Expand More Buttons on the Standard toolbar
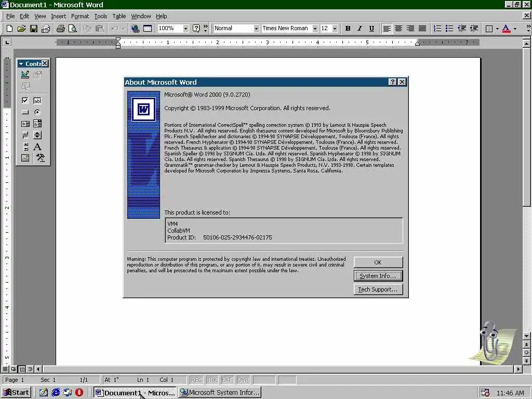The width and height of the screenshot is (532, 399). pyautogui.click(x=205, y=29)
